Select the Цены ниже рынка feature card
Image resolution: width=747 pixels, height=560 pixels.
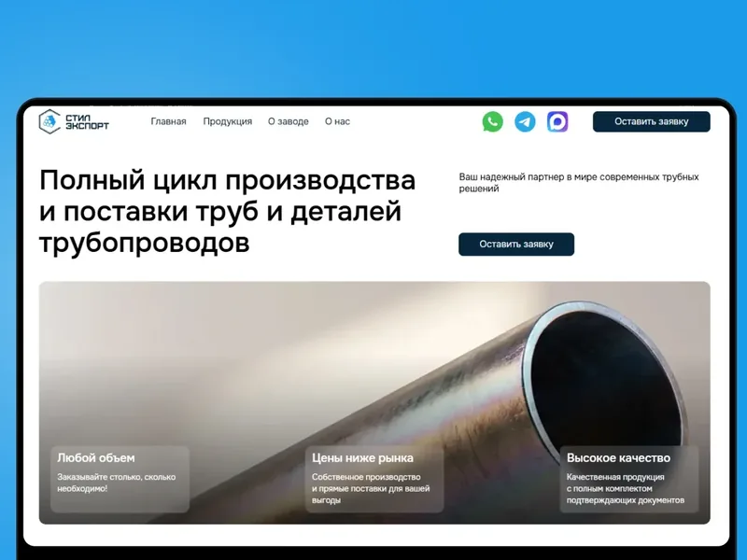click(x=374, y=479)
